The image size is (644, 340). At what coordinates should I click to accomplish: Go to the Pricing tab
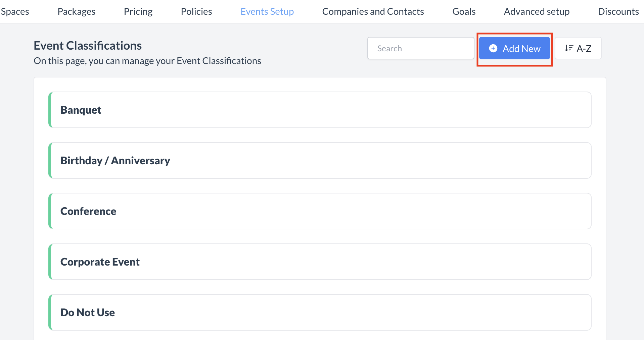138,11
